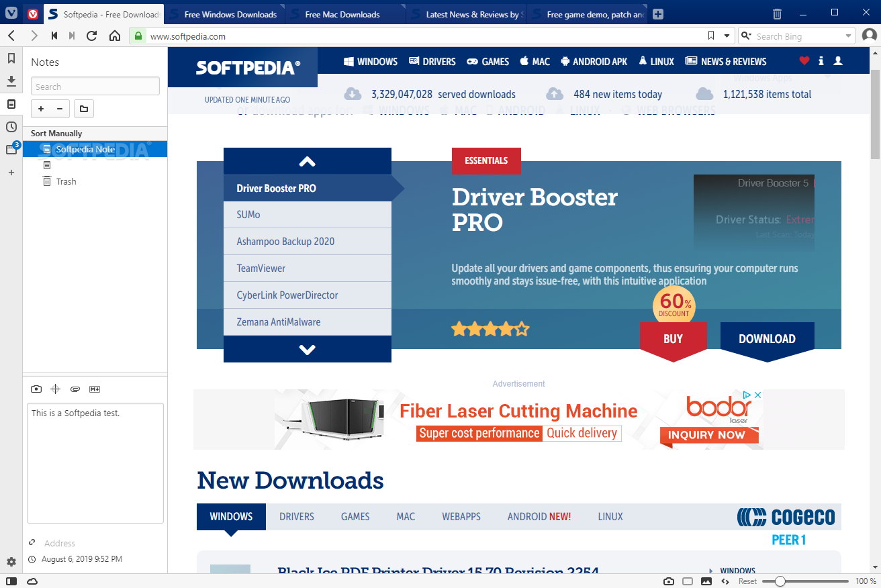Switch to Free Mac Downloads tab

tap(345, 14)
